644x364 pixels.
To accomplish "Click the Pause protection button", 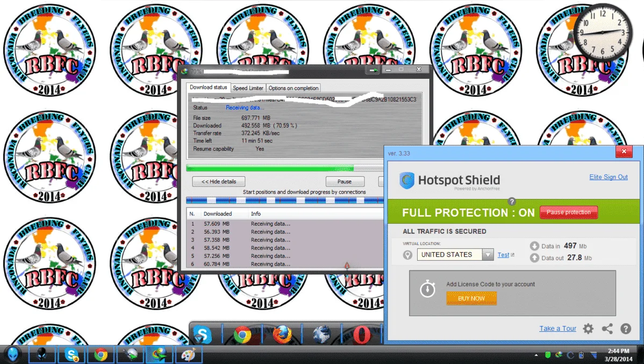I will [x=568, y=212].
